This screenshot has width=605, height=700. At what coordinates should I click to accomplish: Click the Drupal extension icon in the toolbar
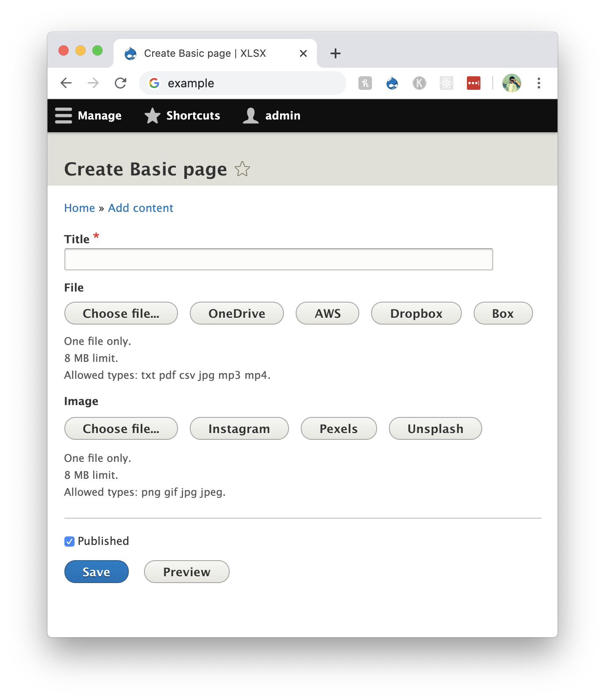392,83
